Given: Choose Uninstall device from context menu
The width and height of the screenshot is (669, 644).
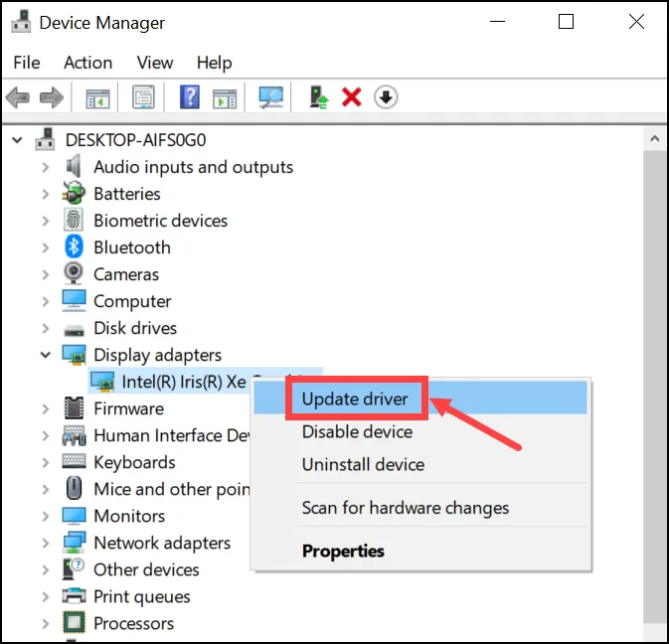Looking at the screenshot, I should pyautogui.click(x=420, y=464).
